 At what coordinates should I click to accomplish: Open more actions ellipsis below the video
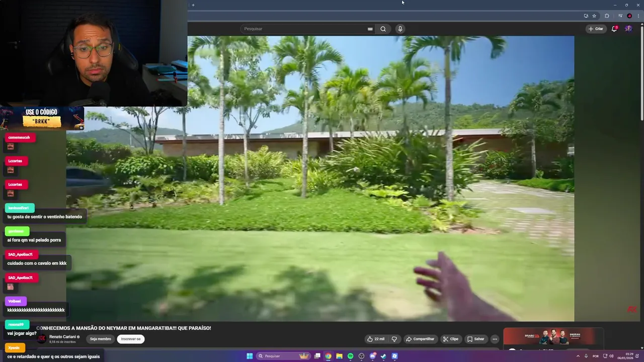[x=495, y=339]
